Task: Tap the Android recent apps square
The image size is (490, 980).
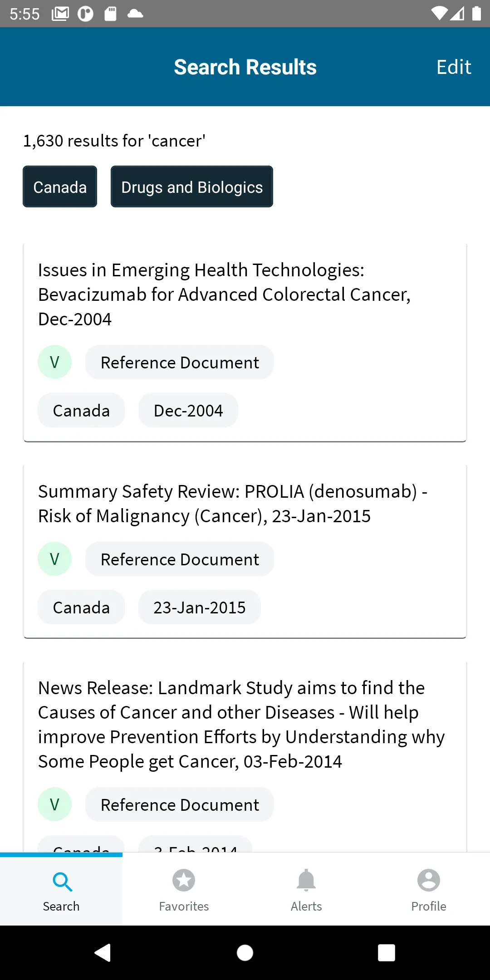Action: point(387,953)
